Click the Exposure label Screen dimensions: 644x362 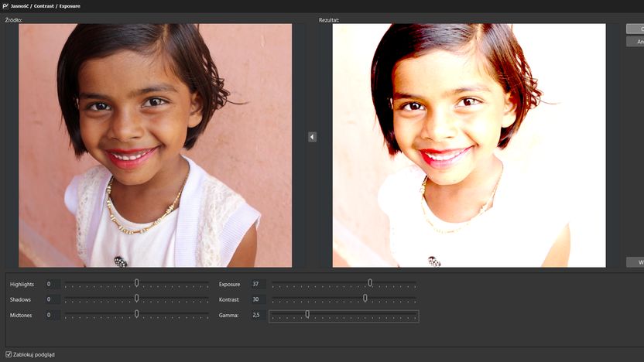coord(229,284)
